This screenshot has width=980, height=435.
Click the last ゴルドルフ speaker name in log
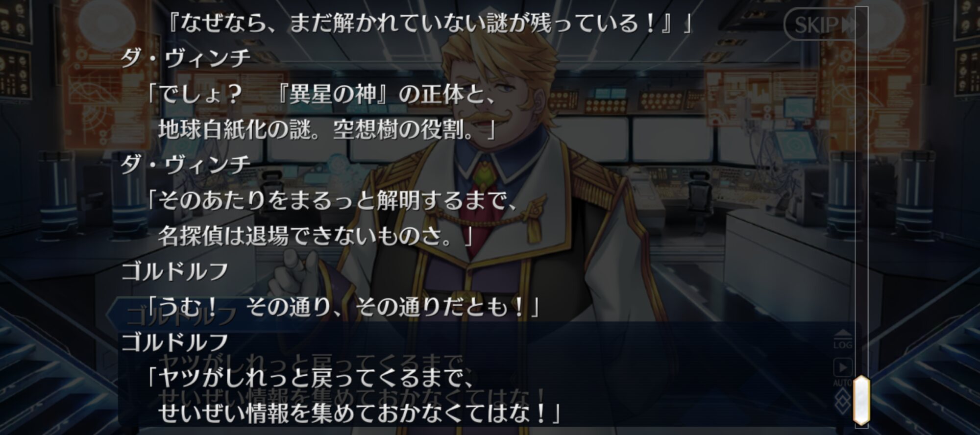click(175, 342)
